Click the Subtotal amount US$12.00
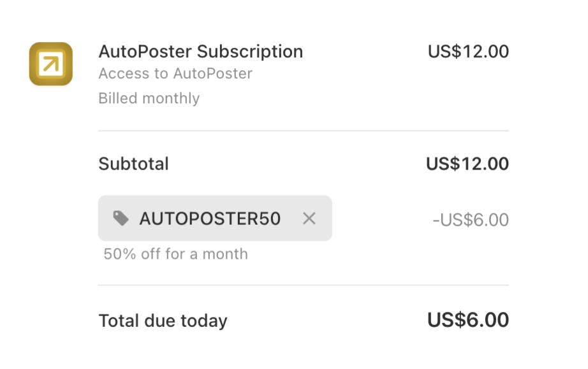The image size is (588, 369). 467,164
